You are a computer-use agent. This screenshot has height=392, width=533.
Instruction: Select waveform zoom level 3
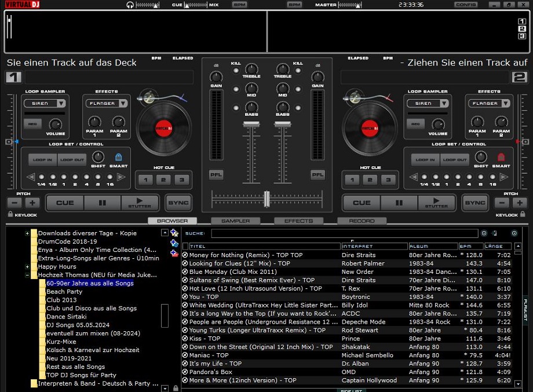tap(522, 36)
